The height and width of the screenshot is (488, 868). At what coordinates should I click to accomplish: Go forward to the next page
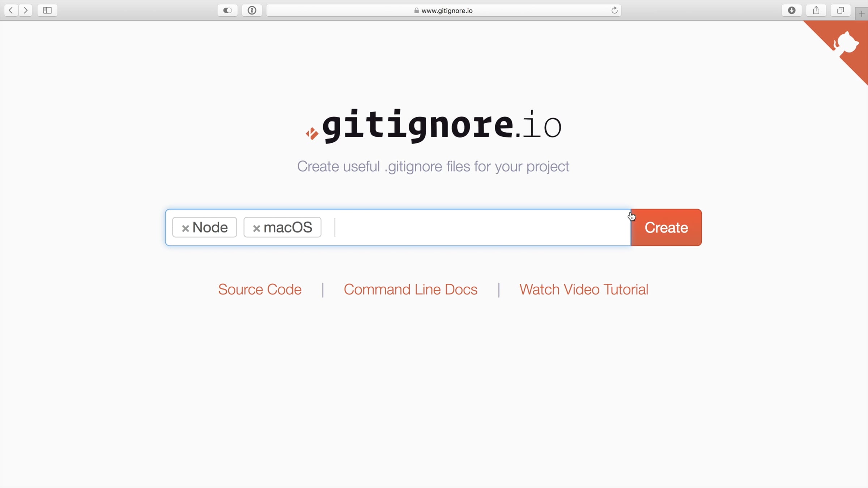click(x=26, y=10)
